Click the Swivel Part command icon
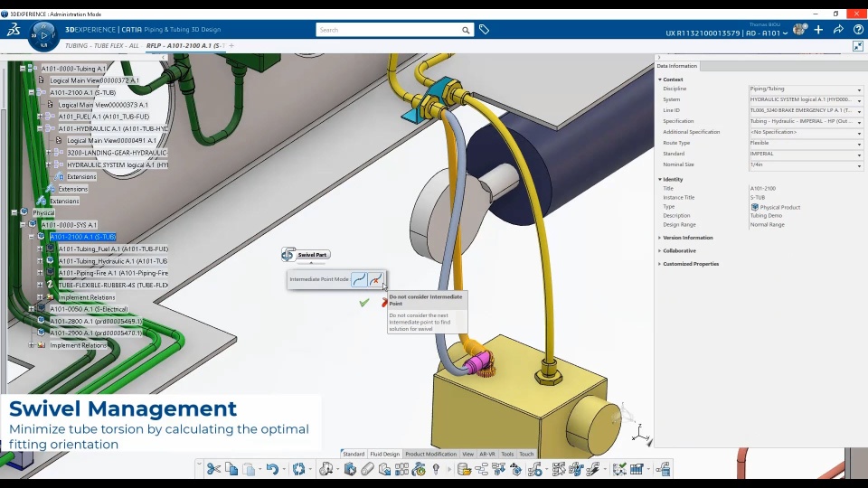This screenshot has width=868, height=488. pos(288,255)
